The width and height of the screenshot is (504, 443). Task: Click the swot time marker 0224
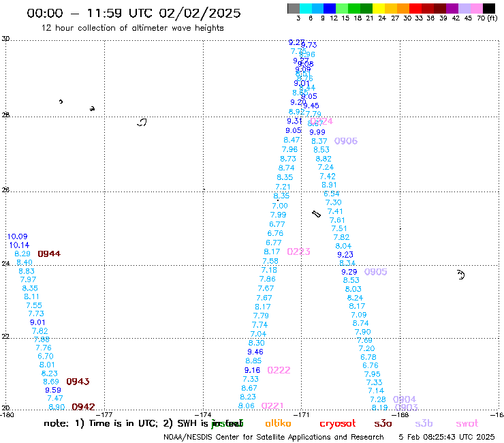[321, 121]
